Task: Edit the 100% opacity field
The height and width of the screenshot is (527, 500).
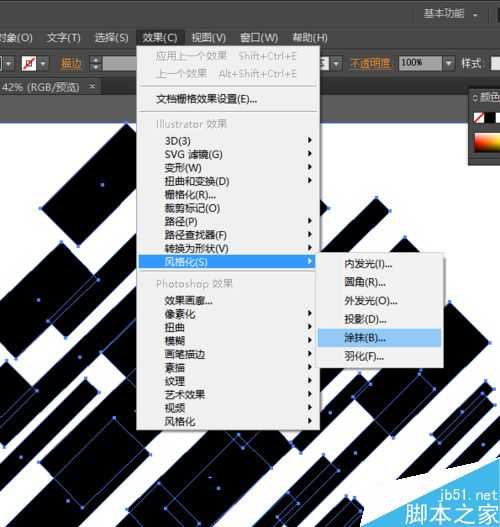Action: [x=420, y=63]
